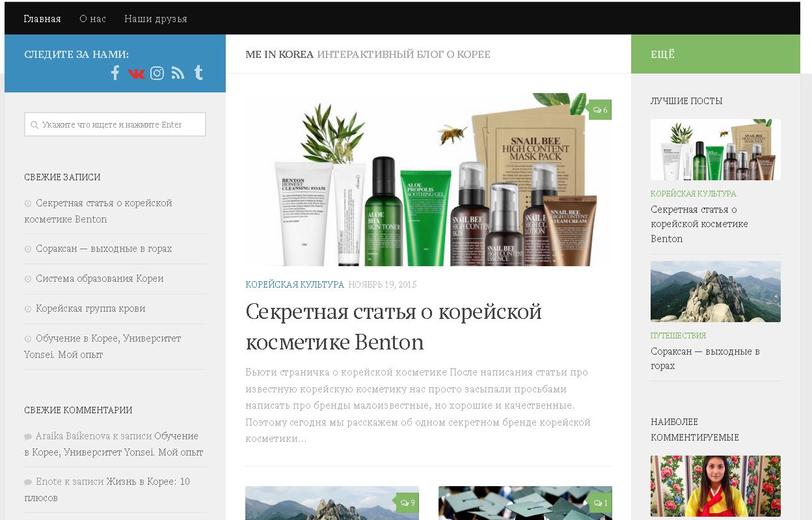The height and width of the screenshot is (520, 812).
Task: Click the Benton cosmetics featured image
Action: (428, 180)
